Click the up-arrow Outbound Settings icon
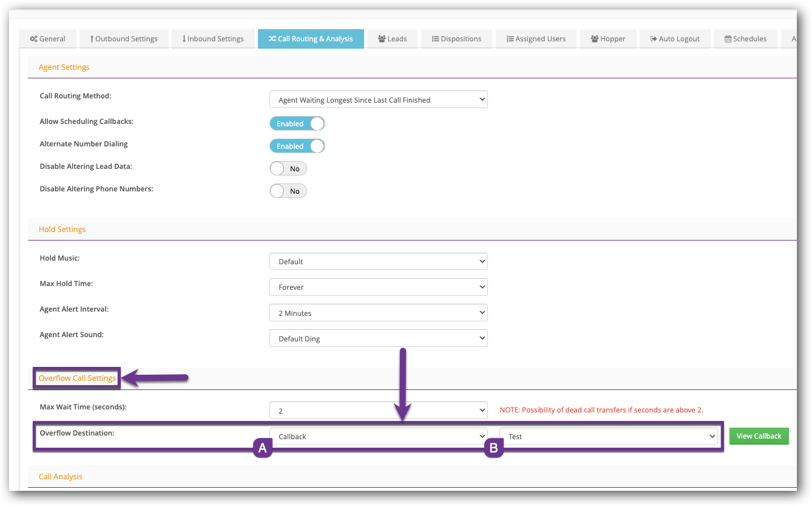 (x=91, y=39)
